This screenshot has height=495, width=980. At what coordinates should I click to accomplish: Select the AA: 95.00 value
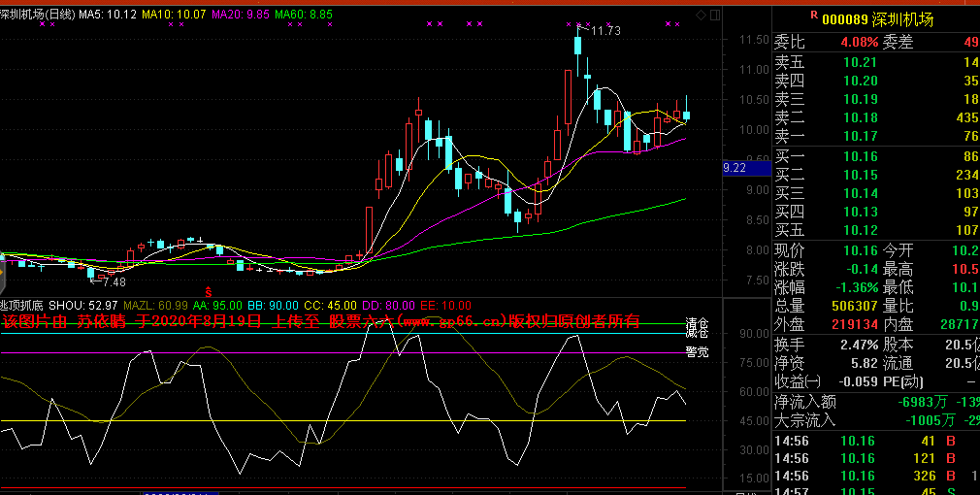pos(217,306)
